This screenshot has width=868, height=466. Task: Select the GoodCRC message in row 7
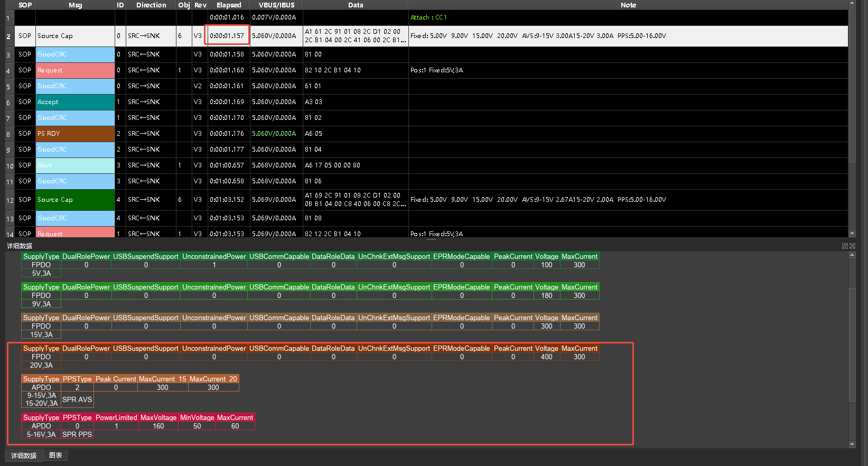(75, 118)
